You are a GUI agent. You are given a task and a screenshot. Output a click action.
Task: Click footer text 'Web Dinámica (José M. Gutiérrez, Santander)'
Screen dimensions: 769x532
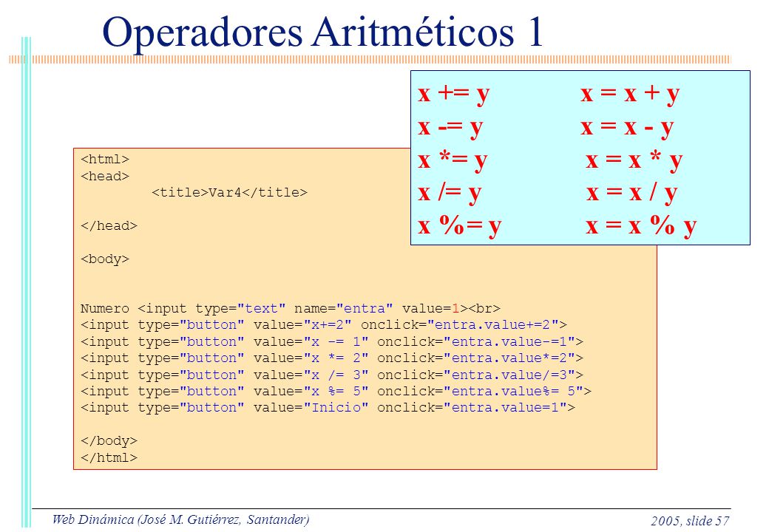pyautogui.click(x=180, y=519)
